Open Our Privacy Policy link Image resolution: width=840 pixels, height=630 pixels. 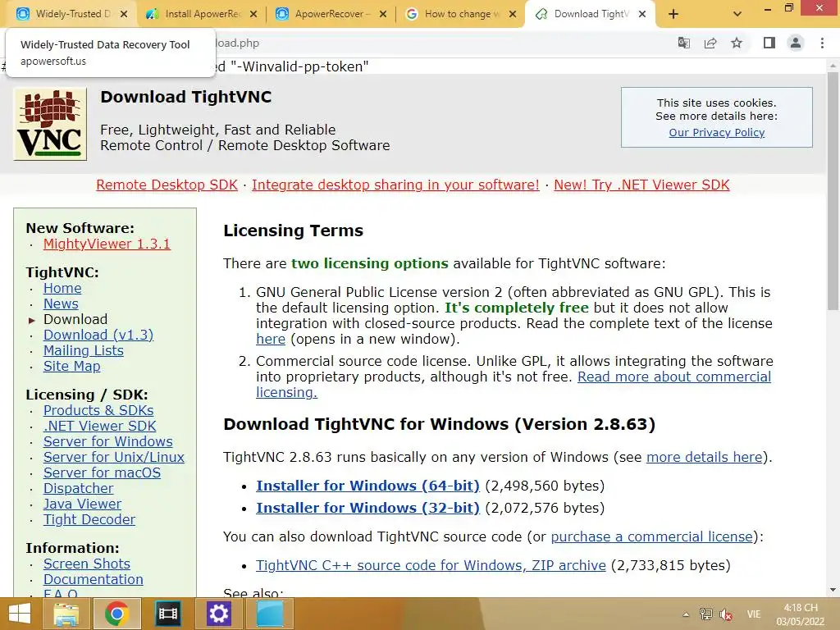[x=716, y=132]
